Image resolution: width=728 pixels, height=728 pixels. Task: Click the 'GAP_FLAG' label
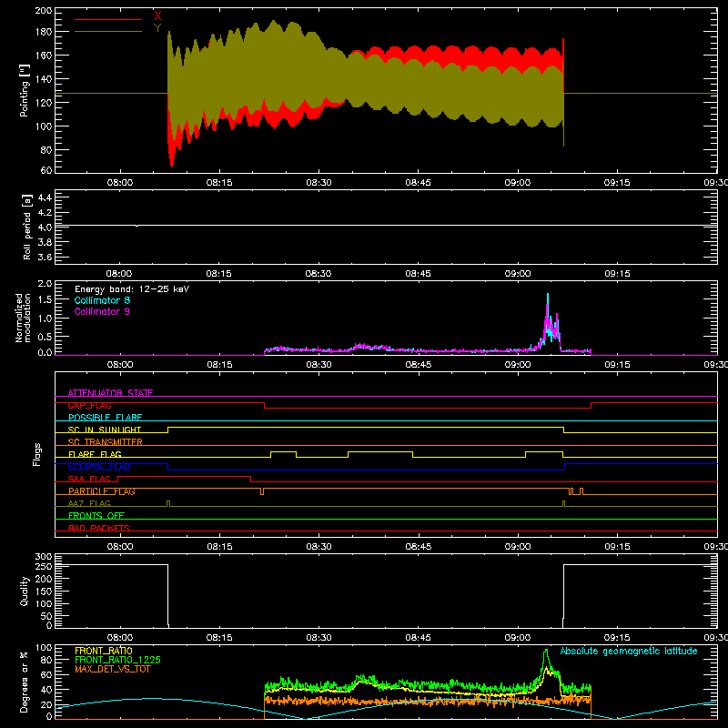pyautogui.click(x=89, y=405)
